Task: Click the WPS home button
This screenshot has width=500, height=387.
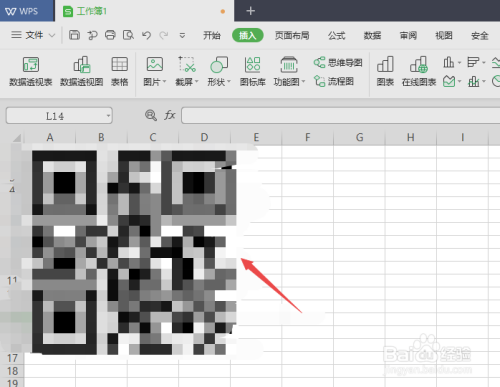Action: pyautogui.click(x=27, y=11)
